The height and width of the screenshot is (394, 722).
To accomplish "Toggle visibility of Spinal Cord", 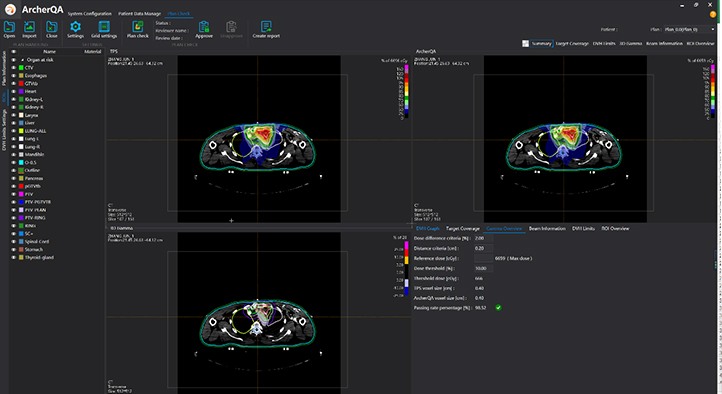I will pos(14,241).
